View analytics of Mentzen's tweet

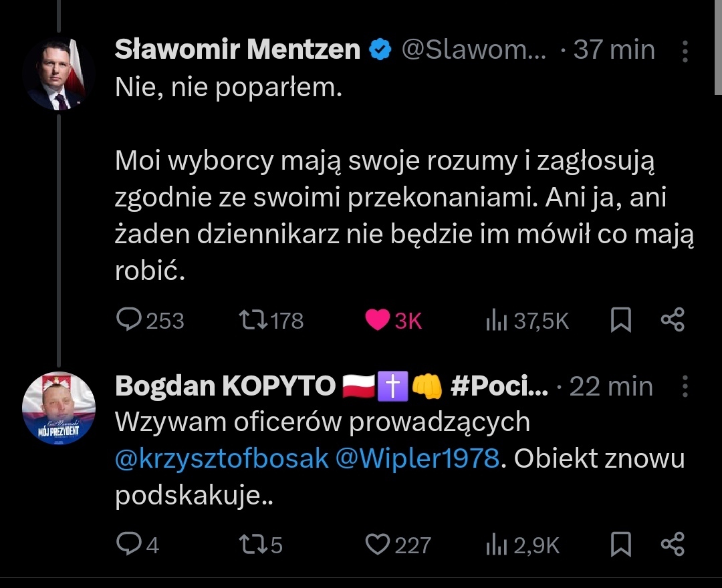point(495,321)
